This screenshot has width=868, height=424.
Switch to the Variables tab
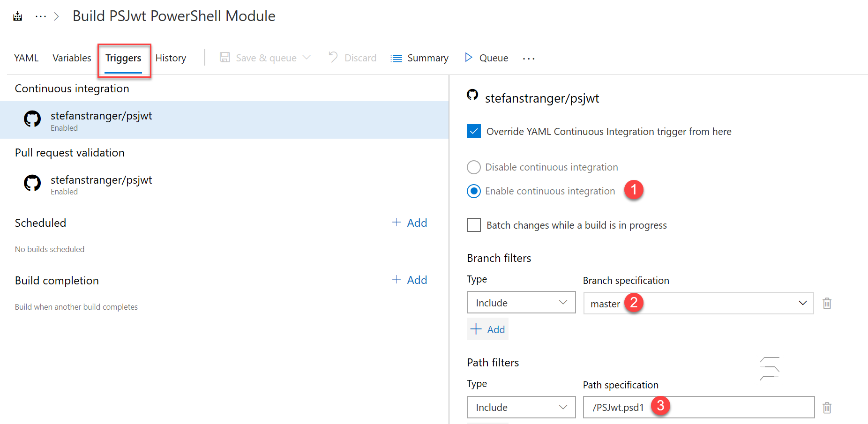(x=71, y=58)
